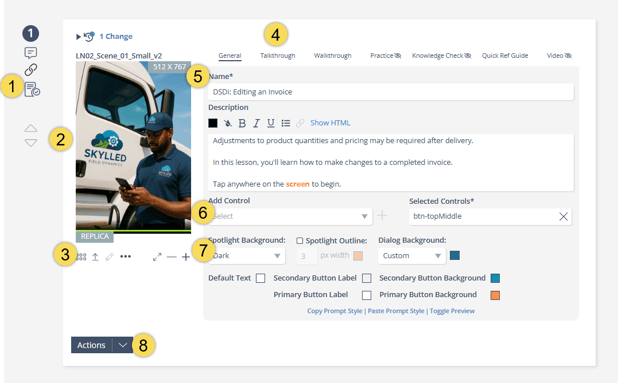This screenshot has width=618, height=383.
Task: Click the upload image arrow icon
Action: click(x=95, y=257)
